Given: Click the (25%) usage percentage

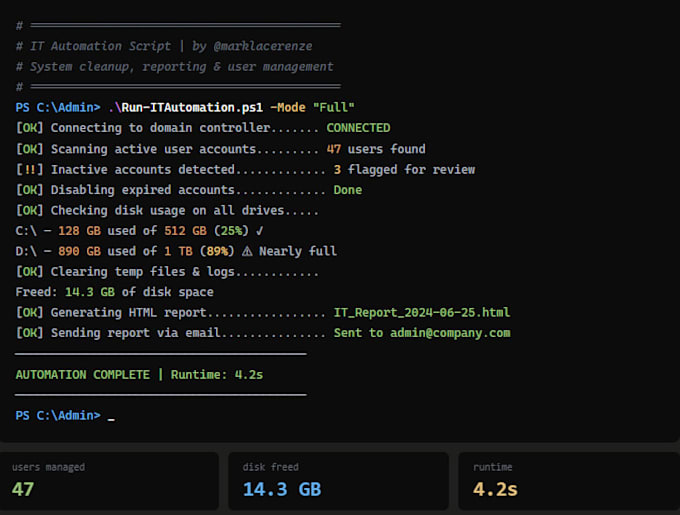Looking at the screenshot, I should 231,231.
